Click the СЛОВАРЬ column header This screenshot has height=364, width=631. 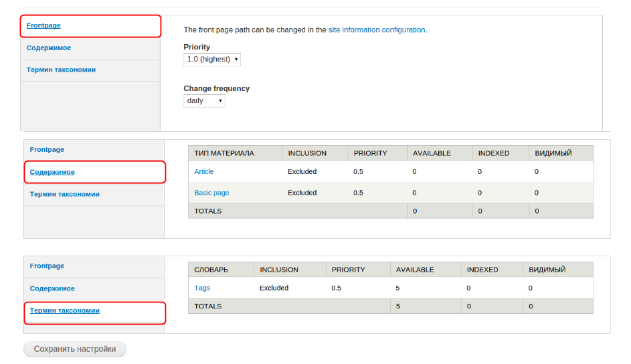(x=211, y=270)
